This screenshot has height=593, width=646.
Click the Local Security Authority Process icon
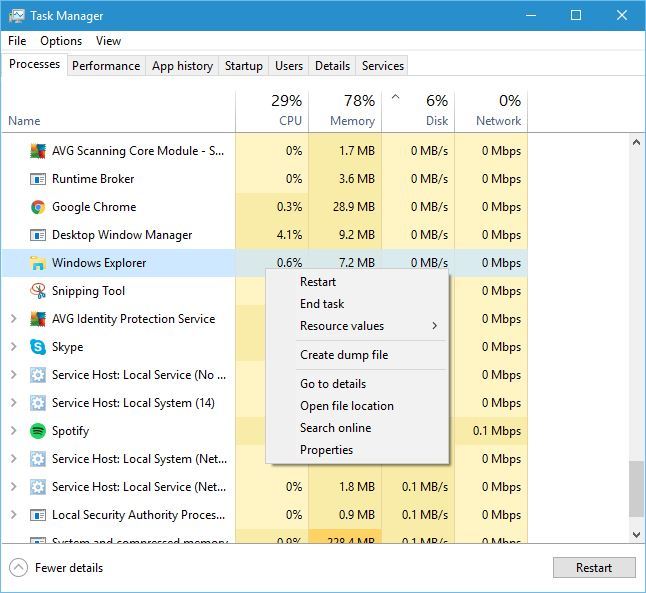[x=38, y=515]
